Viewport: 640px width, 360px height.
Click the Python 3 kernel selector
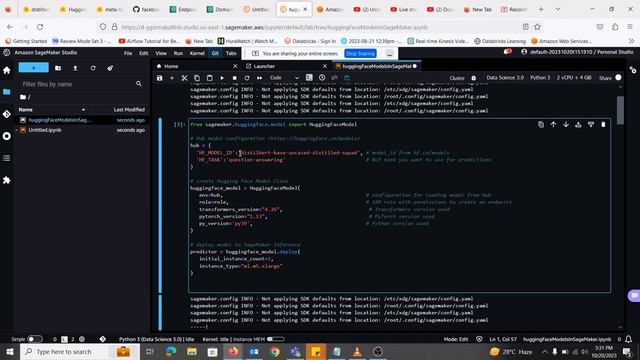540,78
